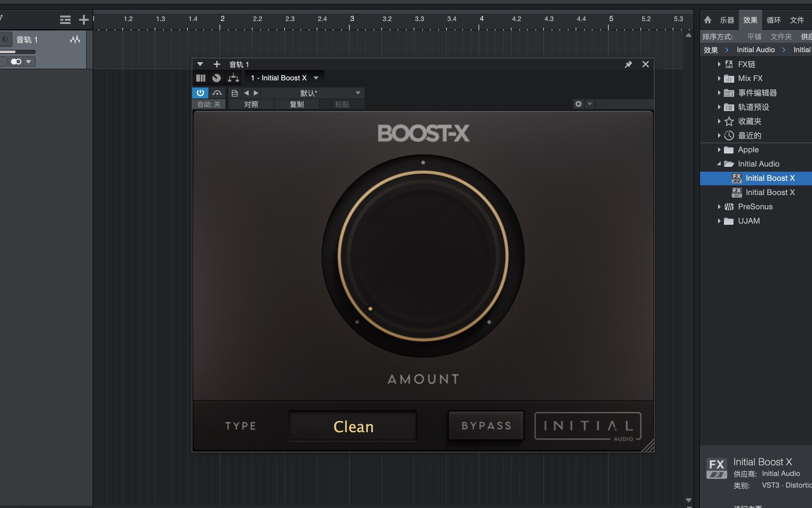Open automation icon on 音轨 1
The width and height of the screenshot is (812, 508).
[x=75, y=39]
